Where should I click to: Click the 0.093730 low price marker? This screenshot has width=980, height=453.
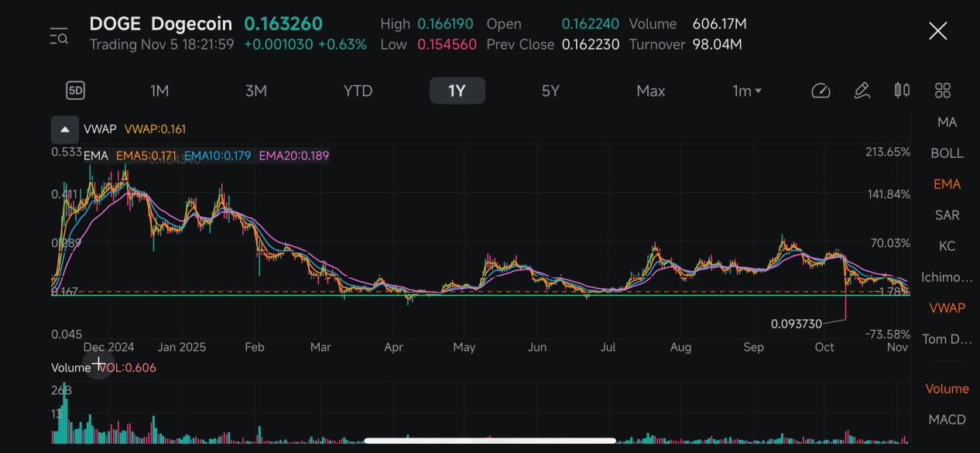797,324
